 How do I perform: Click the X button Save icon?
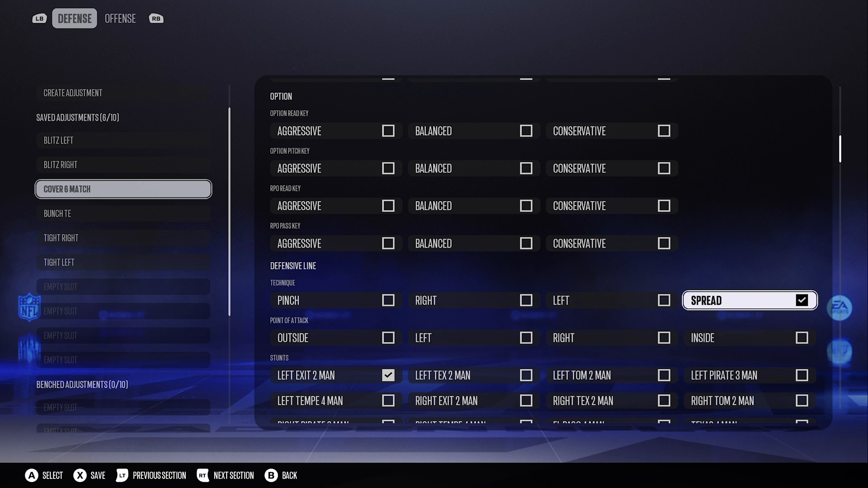click(x=80, y=475)
